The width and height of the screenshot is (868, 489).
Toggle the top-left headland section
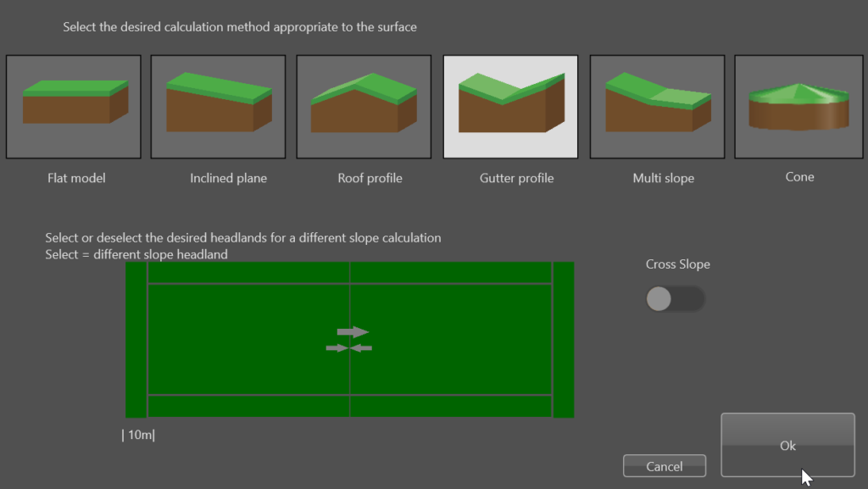pos(248,273)
